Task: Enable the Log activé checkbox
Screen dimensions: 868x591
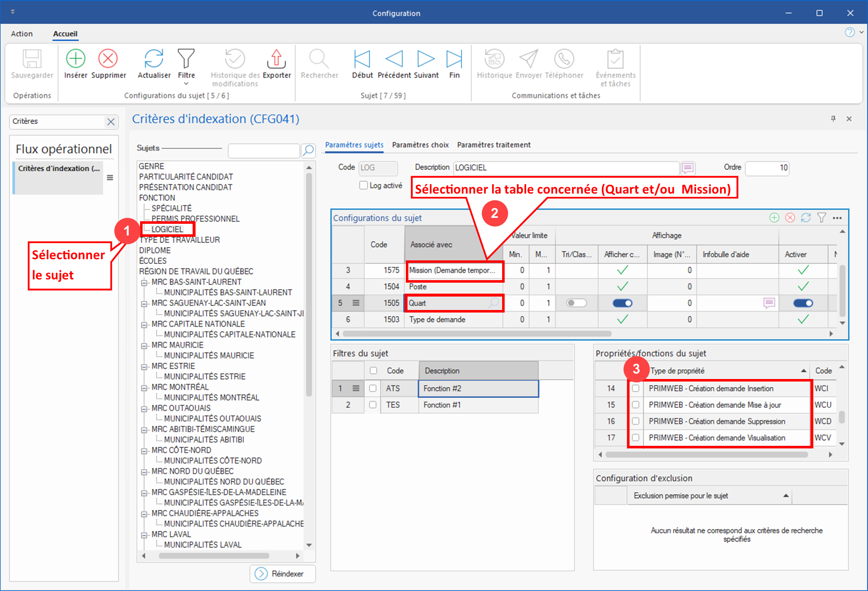Action: click(364, 186)
